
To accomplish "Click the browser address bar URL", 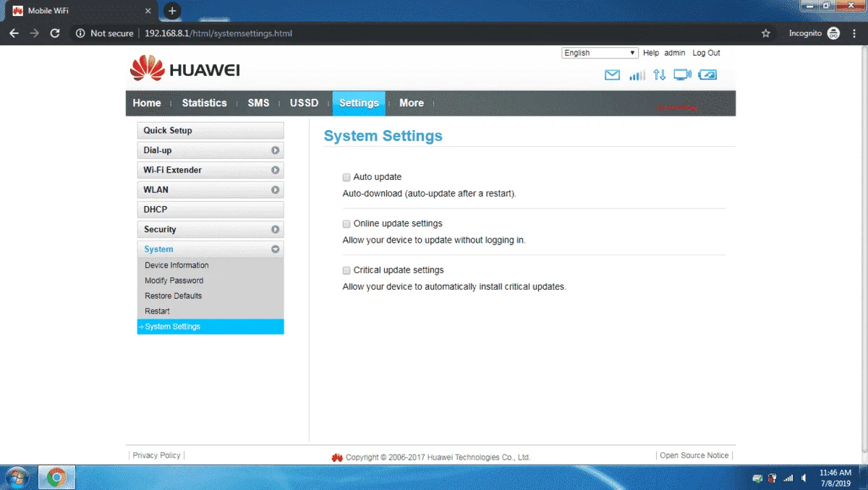I will coord(218,33).
